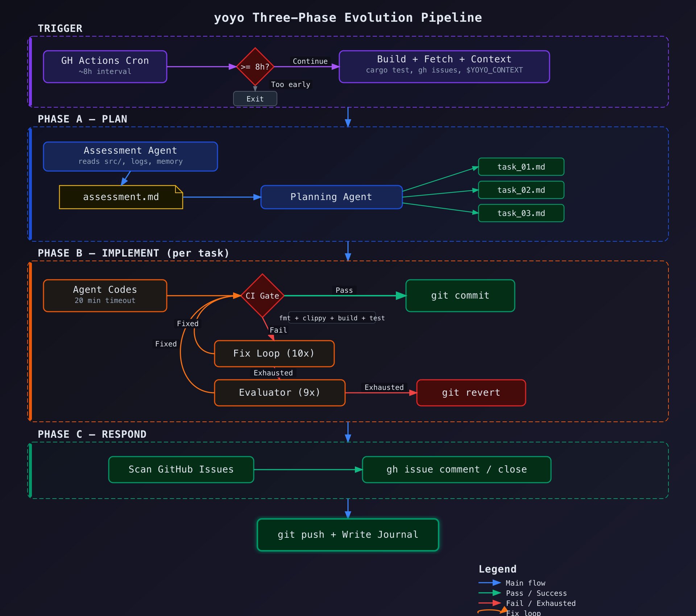Click the 'Exhausted' label leading to git revert
This screenshot has width=696, height=616.
point(384,387)
